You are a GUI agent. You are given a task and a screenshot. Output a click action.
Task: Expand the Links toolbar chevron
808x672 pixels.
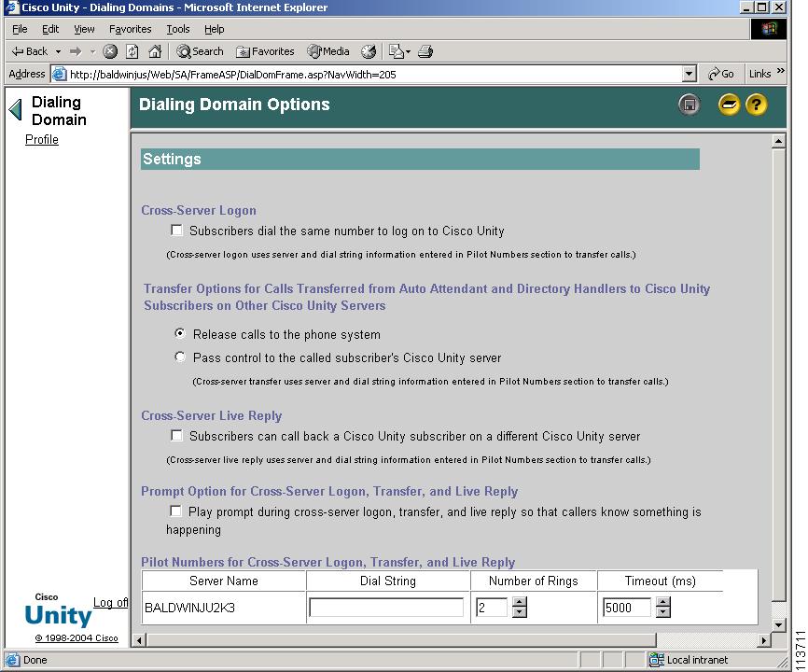point(780,71)
